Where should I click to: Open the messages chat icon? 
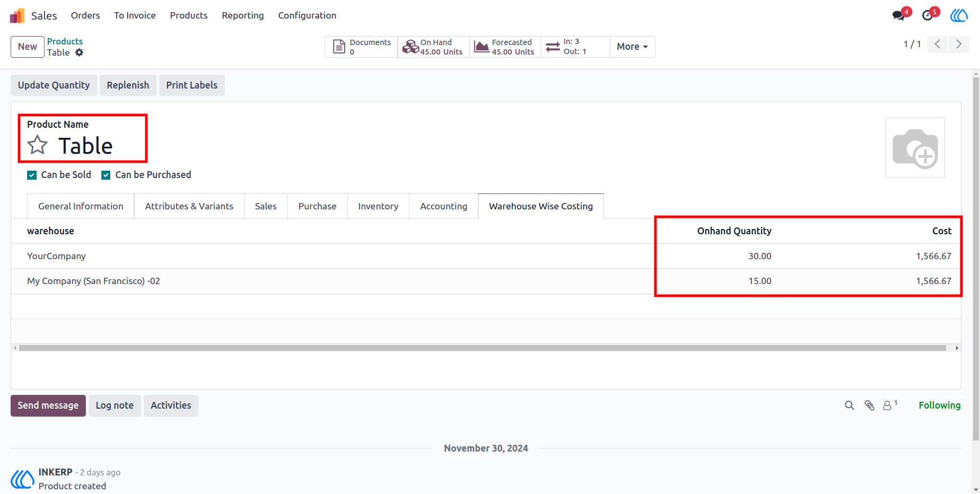pyautogui.click(x=898, y=15)
